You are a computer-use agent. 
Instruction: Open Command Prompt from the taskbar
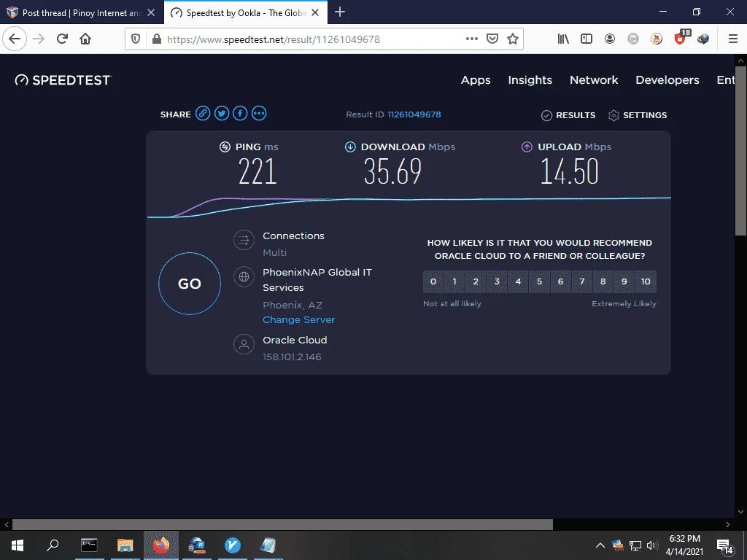pyautogui.click(x=89, y=545)
